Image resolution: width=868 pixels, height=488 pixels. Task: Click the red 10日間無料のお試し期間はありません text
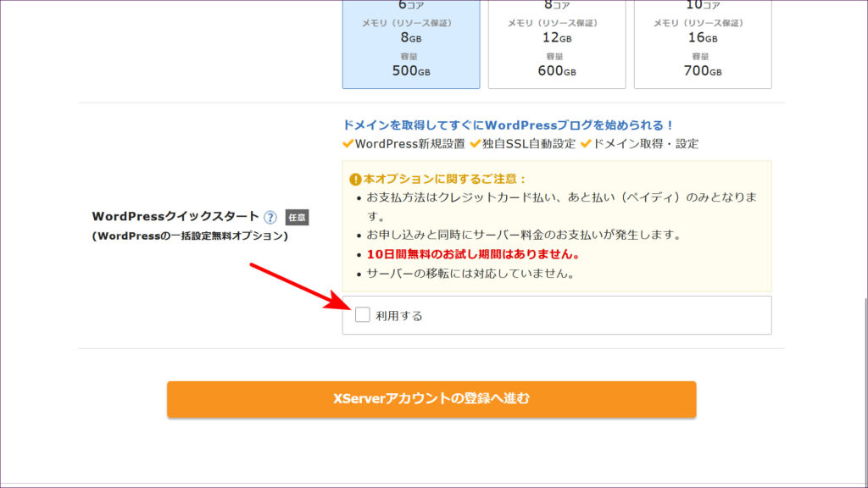pos(472,254)
